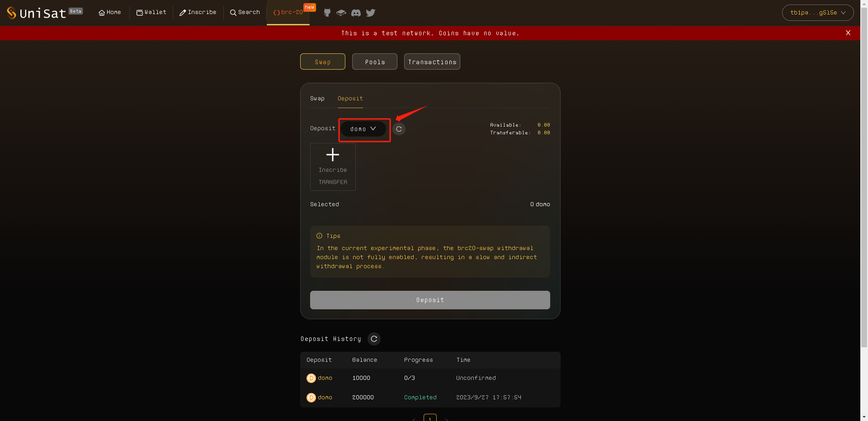
Task: Open the Wallet menu item
Action: click(x=151, y=13)
